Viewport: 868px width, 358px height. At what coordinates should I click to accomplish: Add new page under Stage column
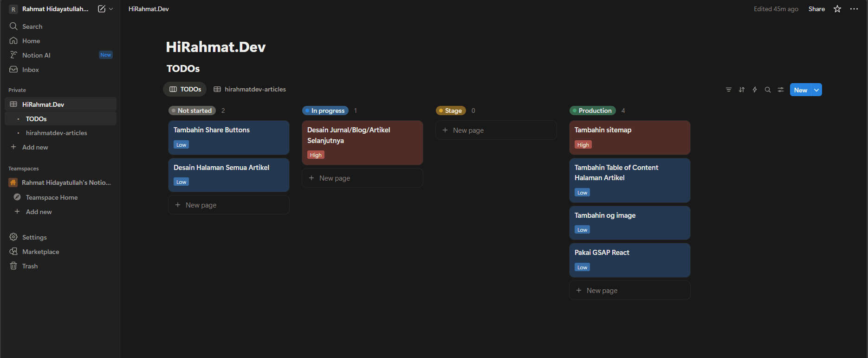(468, 130)
